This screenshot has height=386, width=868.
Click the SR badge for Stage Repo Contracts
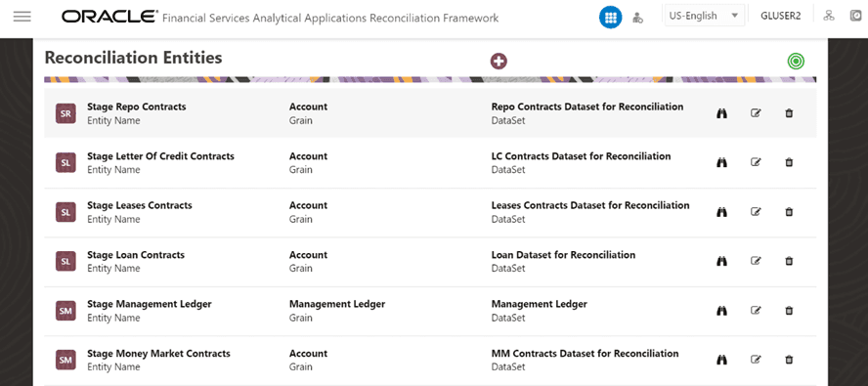pyautogui.click(x=65, y=113)
